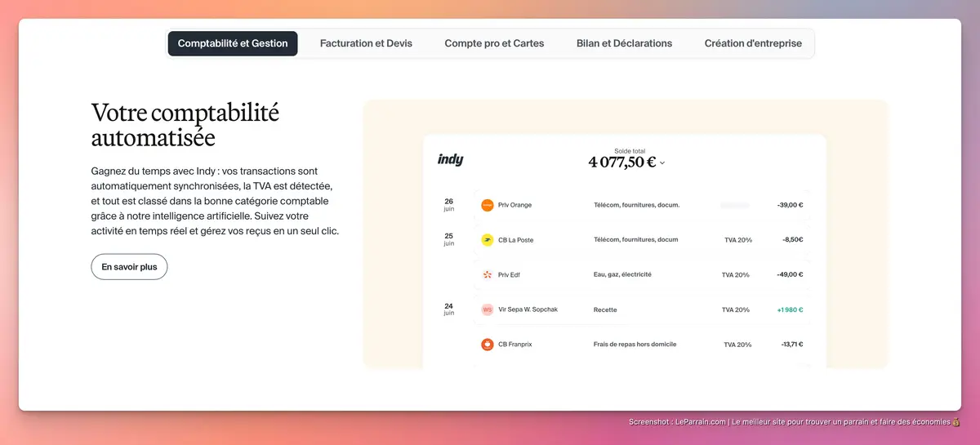Click the Orange row Télécom category
Screen dimensions: 980x445
(x=636, y=205)
